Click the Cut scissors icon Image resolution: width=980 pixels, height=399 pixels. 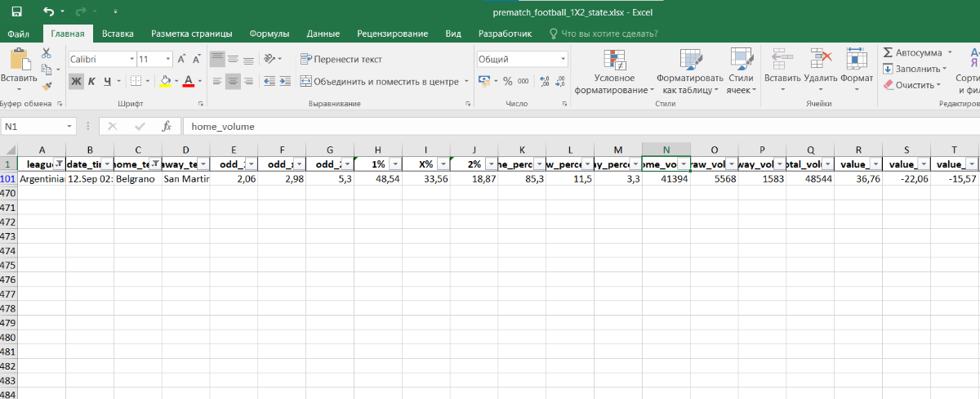coord(47,53)
